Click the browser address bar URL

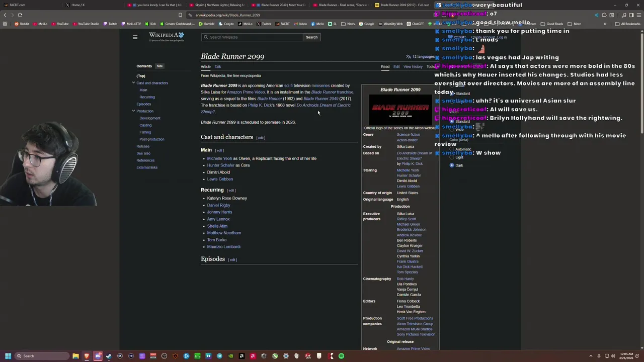pos(227,15)
